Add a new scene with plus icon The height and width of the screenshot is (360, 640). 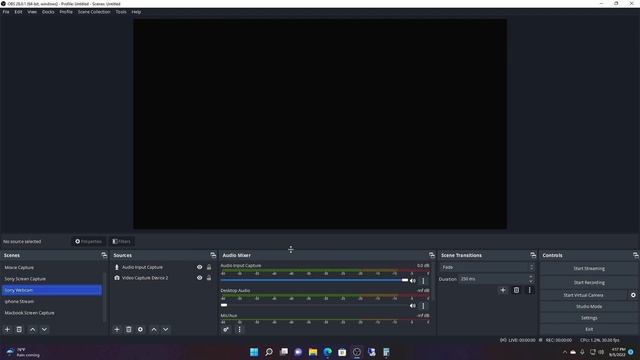(7, 329)
